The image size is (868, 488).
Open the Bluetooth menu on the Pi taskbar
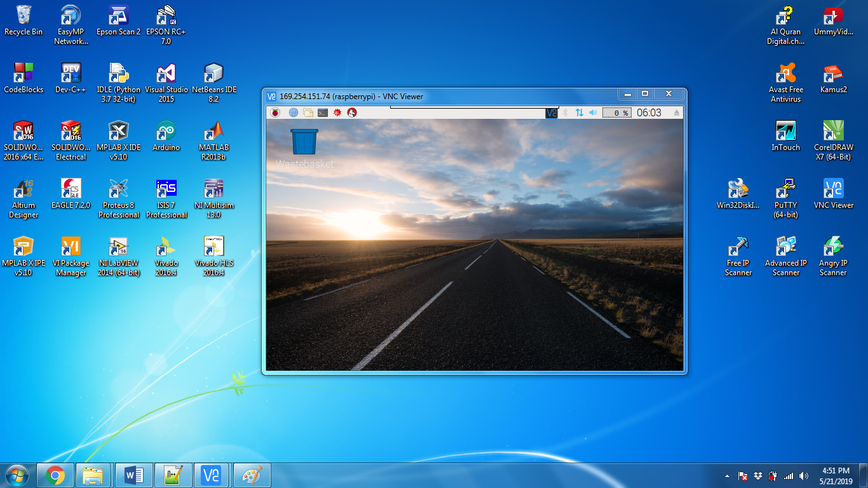tap(565, 112)
